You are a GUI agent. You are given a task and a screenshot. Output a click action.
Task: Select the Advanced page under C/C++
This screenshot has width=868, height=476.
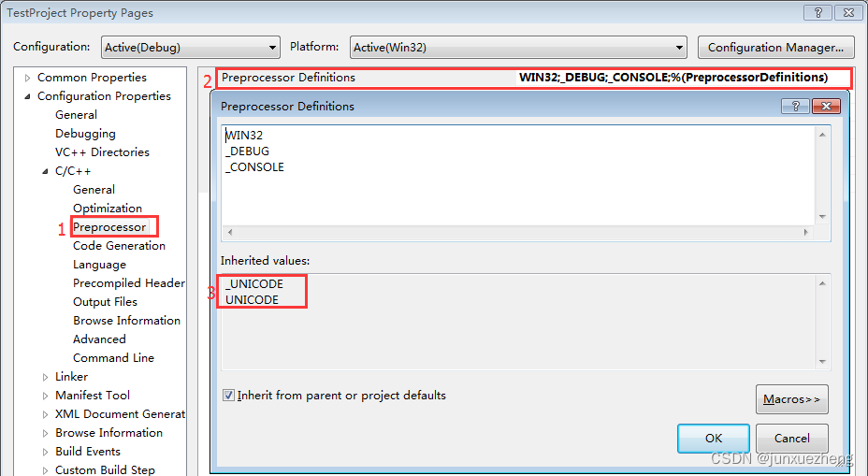[99, 339]
